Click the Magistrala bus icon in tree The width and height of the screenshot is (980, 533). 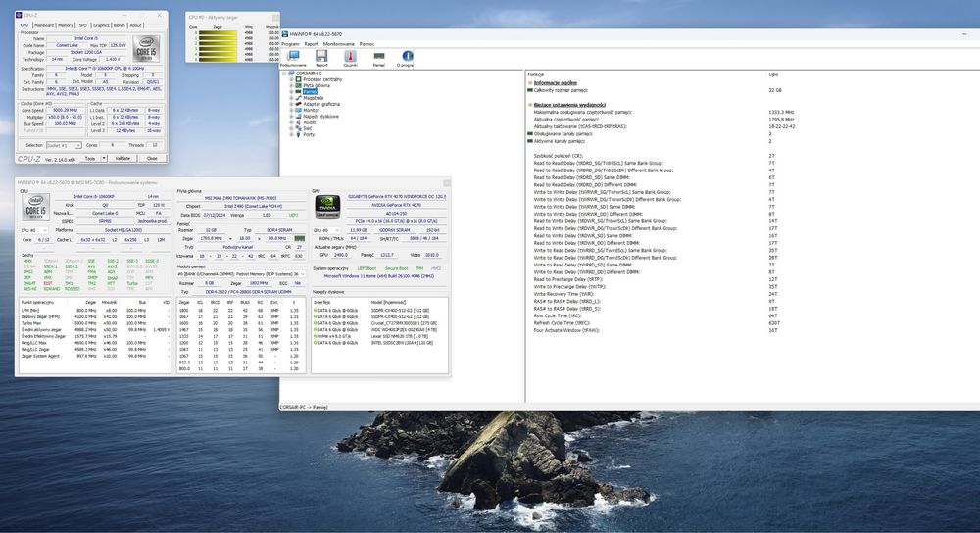pos(298,98)
